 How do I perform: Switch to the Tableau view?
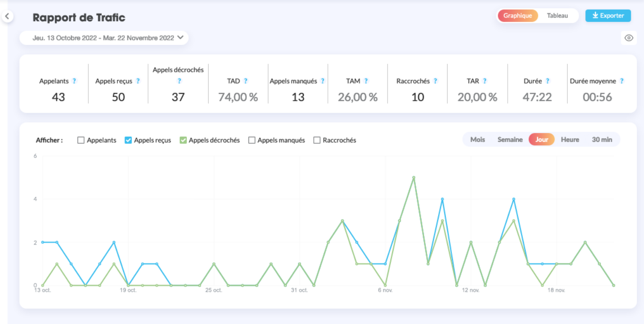tap(557, 16)
